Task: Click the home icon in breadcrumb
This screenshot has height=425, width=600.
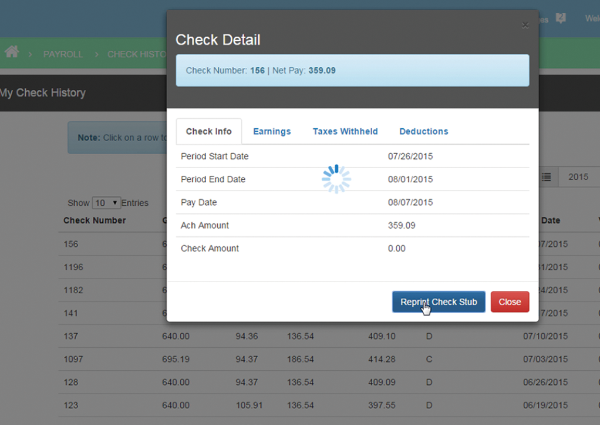Action: coord(12,52)
